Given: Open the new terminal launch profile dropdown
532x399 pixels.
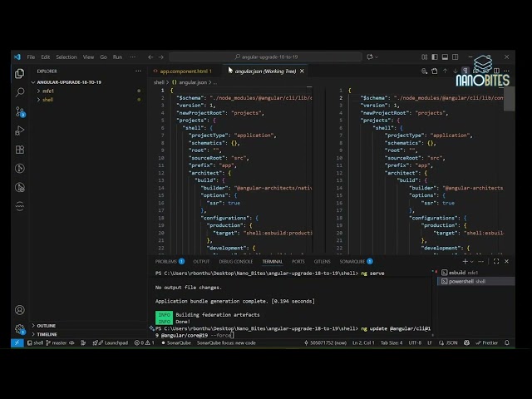Looking at the screenshot, I should 471,262.
